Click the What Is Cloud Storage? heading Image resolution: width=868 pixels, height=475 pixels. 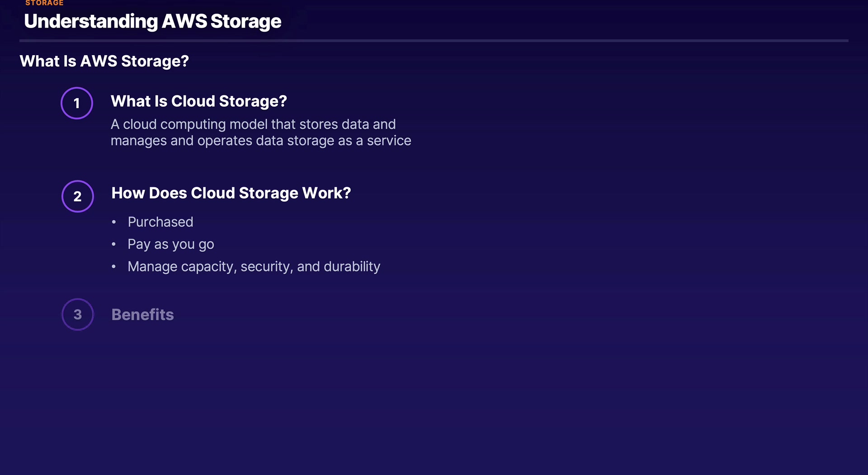(199, 101)
